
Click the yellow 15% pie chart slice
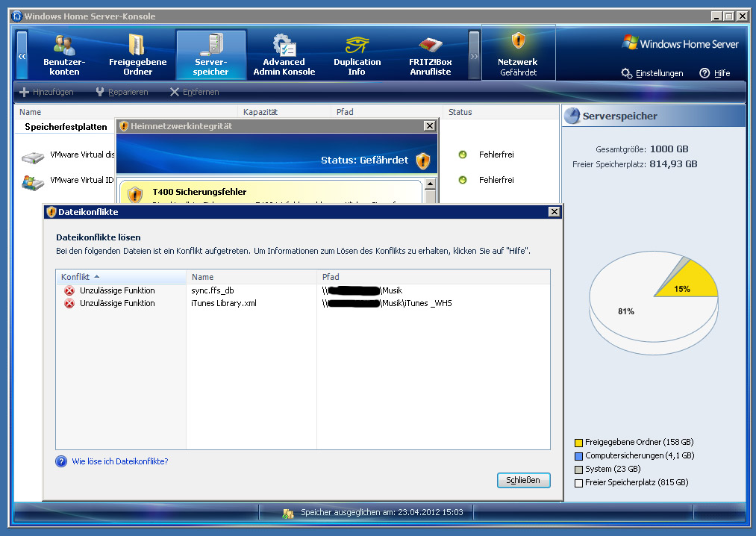click(x=690, y=282)
